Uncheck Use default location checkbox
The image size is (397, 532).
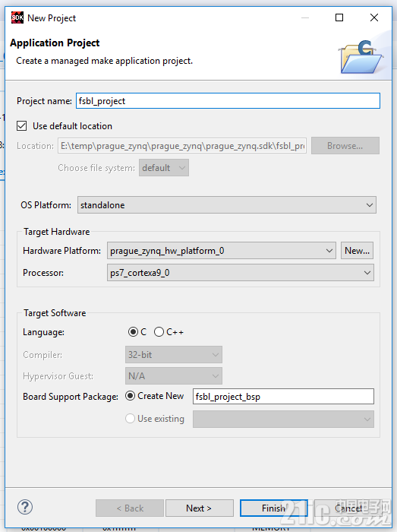click(22, 126)
